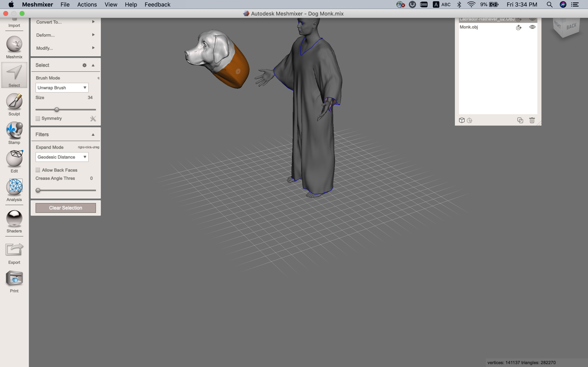This screenshot has height=367, width=588.
Task: Enable the Symmetry checkbox
Action: tap(38, 118)
